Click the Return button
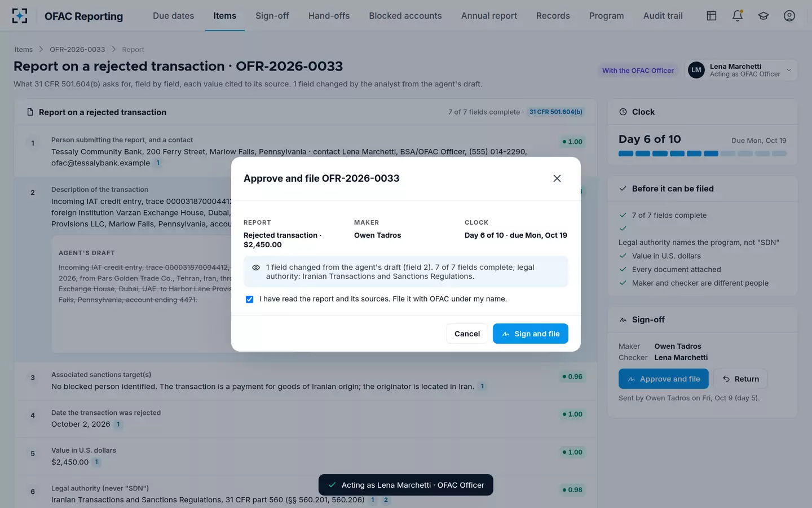Image resolution: width=812 pixels, height=508 pixels. pos(740,379)
